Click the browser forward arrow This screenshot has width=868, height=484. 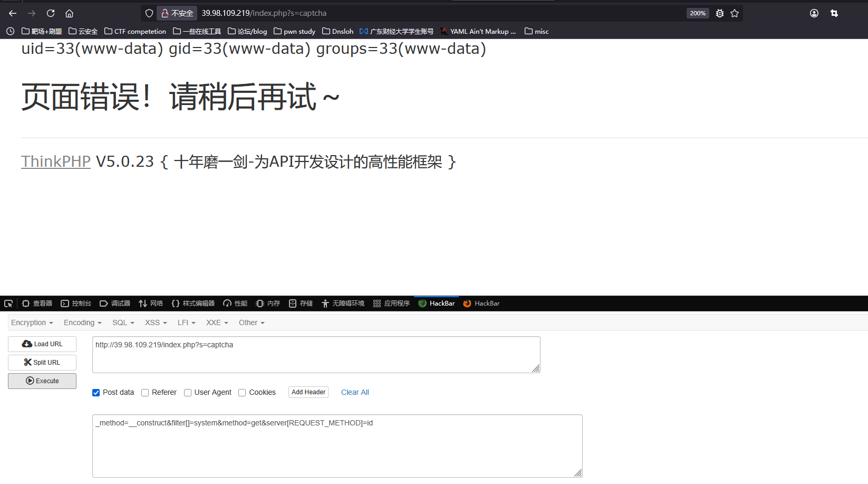click(x=32, y=13)
